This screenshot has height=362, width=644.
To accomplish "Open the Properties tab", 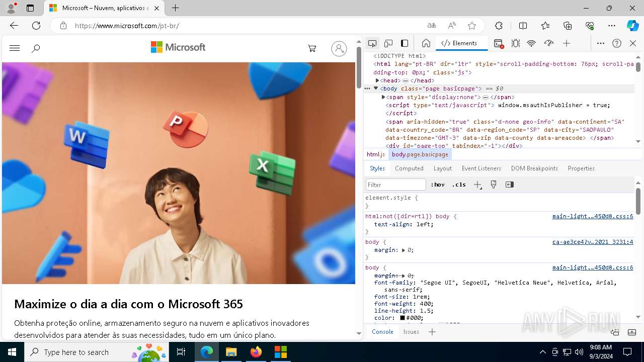I will click(x=581, y=168).
